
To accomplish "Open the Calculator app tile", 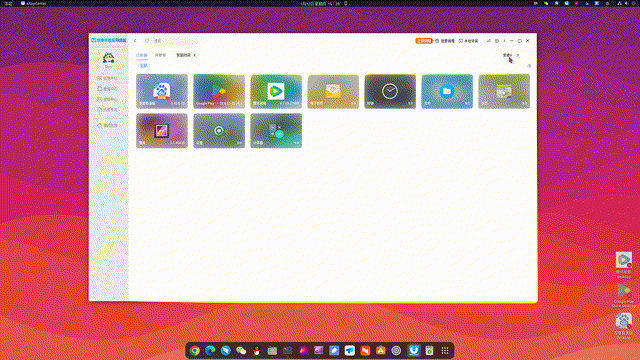I will tap(276, 131).
